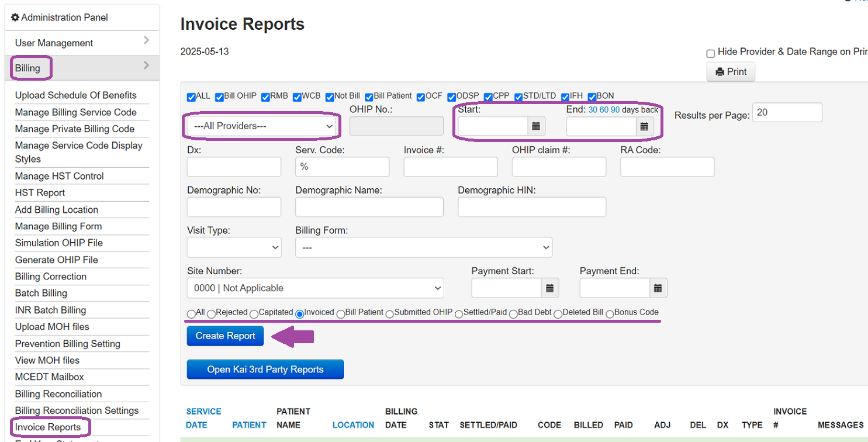Open the All Providers dropdown
The height and width of the screenshot is (442, 868).
click(261, 126)
